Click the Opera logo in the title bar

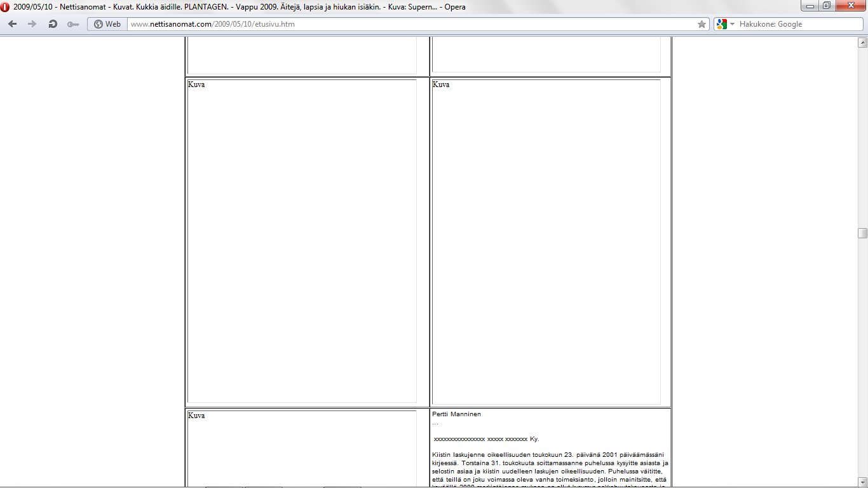click(x=6, y=6)
